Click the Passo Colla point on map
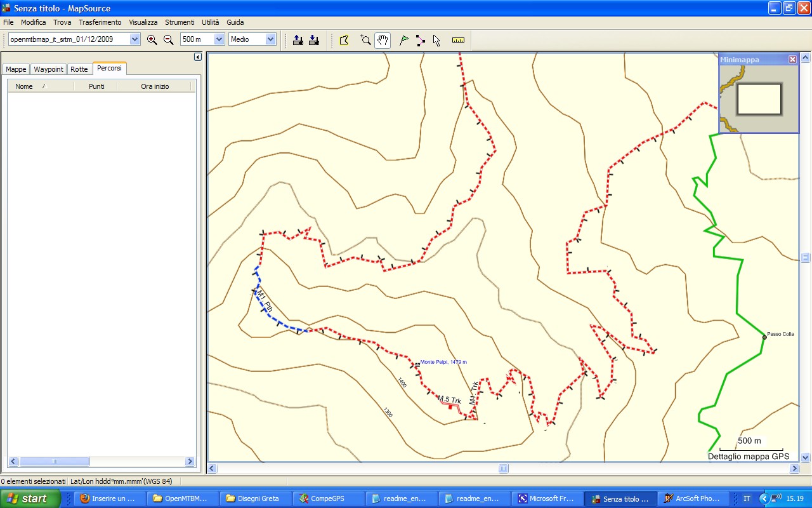Screen dimensions: 812x508 [764, 337]
